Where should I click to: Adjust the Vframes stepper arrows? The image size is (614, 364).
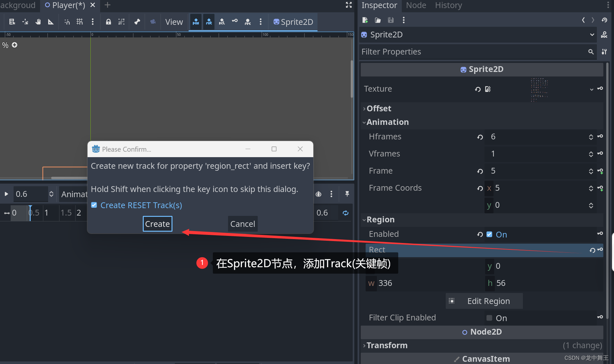click(591, 154)
